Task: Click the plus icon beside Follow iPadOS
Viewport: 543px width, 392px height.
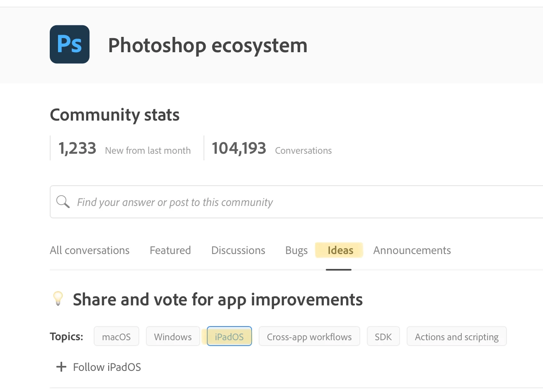Action: pos(61,367)
